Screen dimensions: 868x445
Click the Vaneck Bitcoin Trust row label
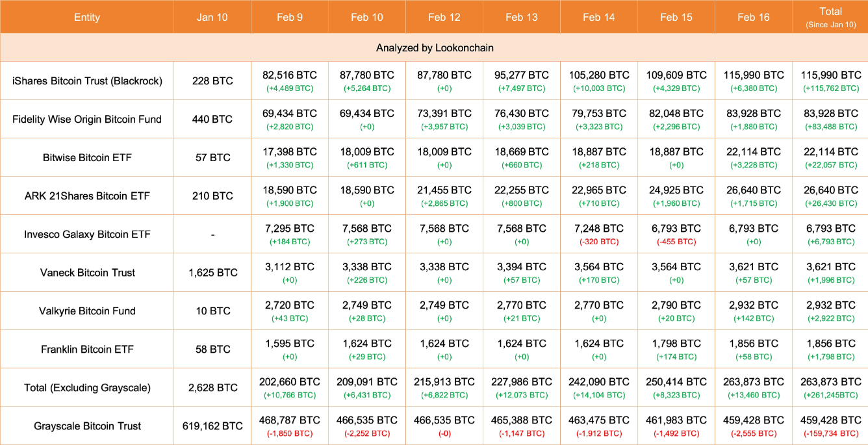(87, 273)
